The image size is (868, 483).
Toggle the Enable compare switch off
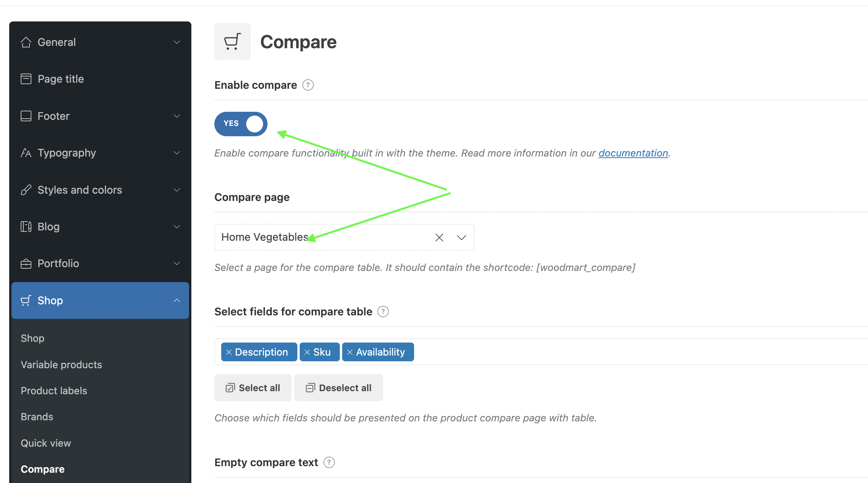click(x=241, y=124)
